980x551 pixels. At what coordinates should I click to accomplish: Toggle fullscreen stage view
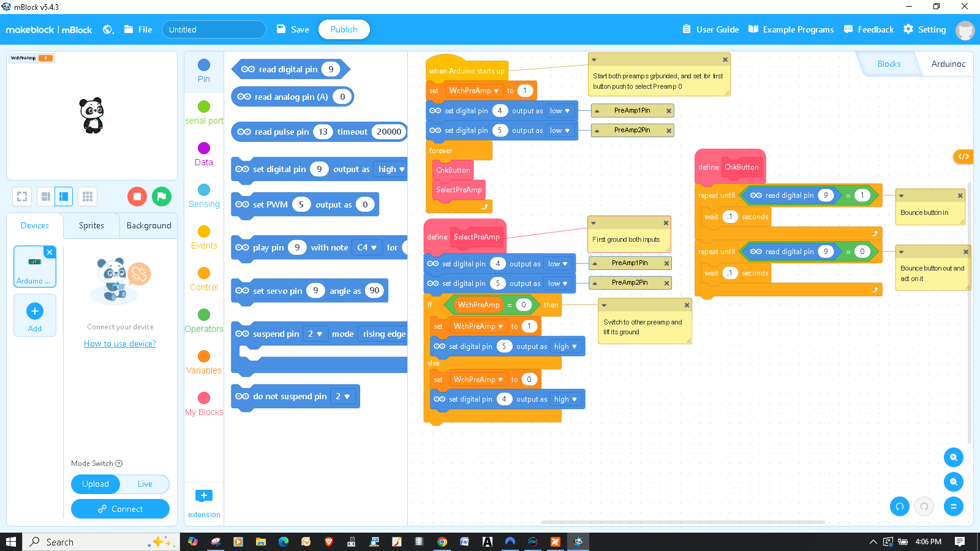coord(22,197)
